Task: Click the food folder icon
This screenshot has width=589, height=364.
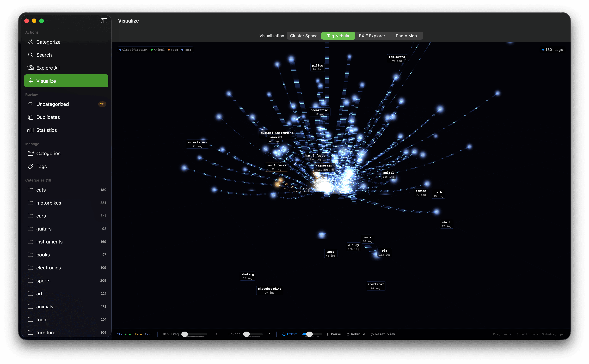Action: click(x=30, y=320)
